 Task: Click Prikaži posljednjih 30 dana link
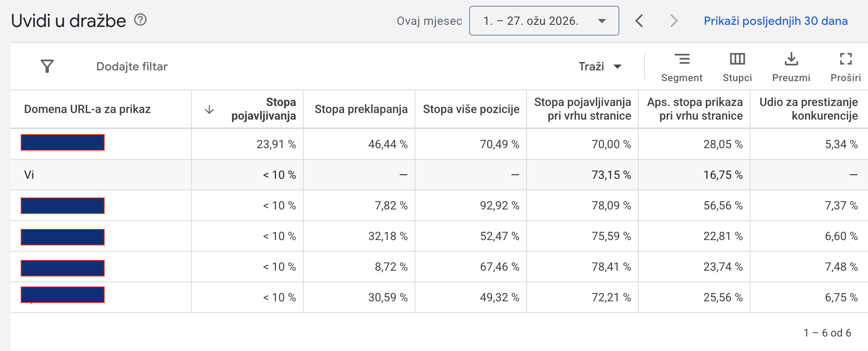(775, 21)
